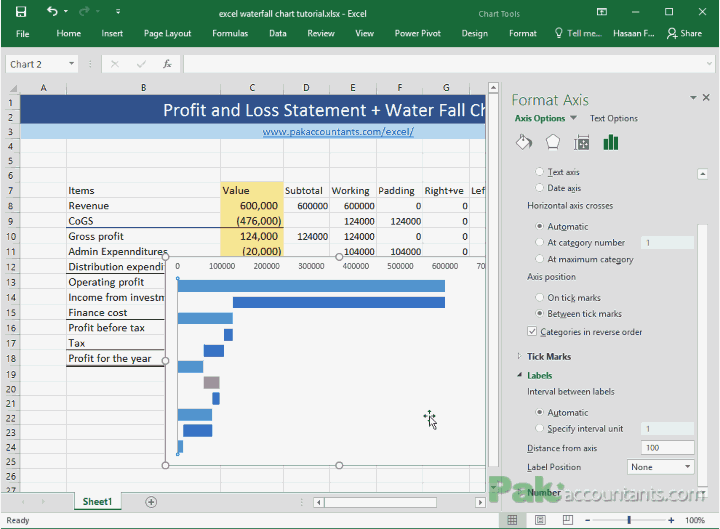Click the Tell me lightbulb search
This screenshot has width=720, height=529.
(578, 33)
